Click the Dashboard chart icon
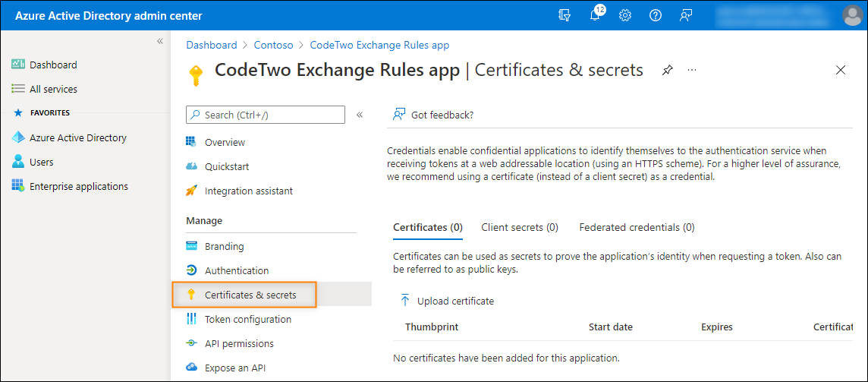The image size is (868, 382). 18,65
